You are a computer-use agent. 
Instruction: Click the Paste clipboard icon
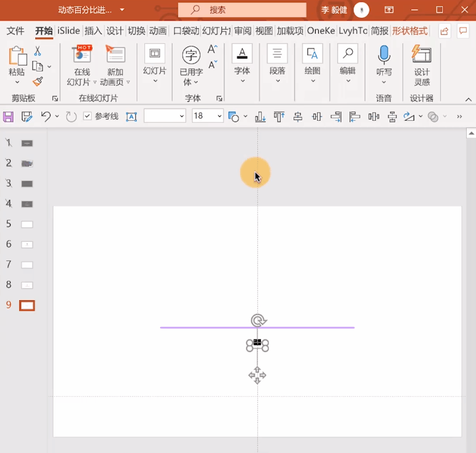[17, 56]
